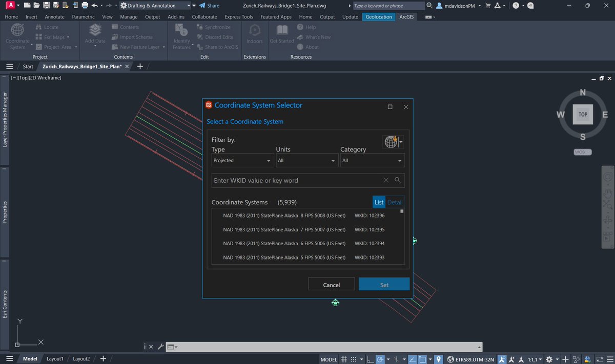Viewport: 615px width, 364px height.
Task: Toggle 2D object snap in status bar
Action: pyautogui.click(x=422, y=359)
